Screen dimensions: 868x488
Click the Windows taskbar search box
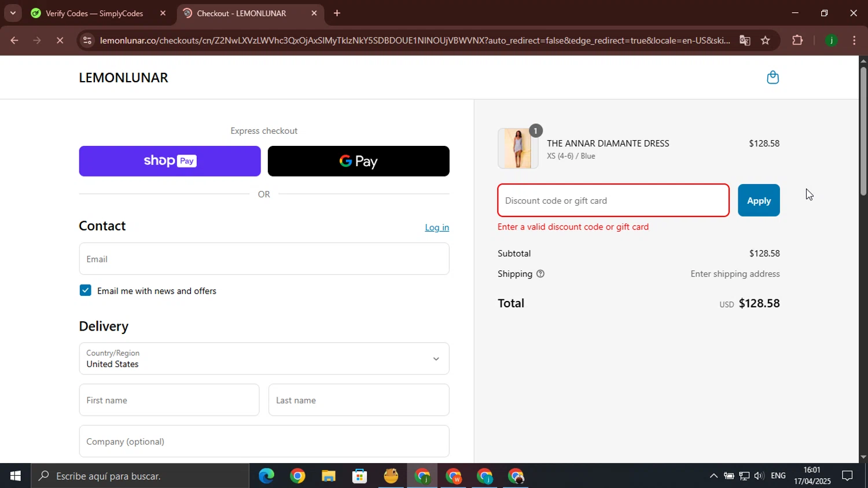140,476
